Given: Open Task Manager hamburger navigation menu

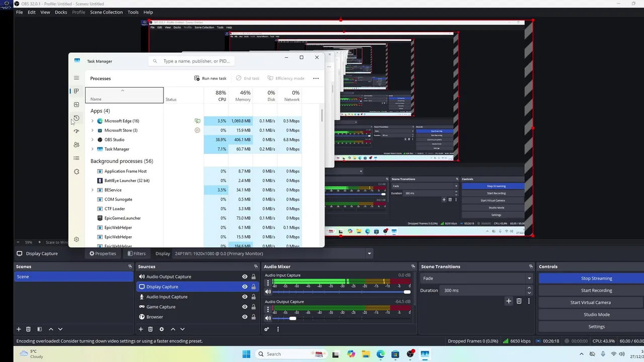Looking at the screenshot, I should pyautogui.click(x=76, y=78).
